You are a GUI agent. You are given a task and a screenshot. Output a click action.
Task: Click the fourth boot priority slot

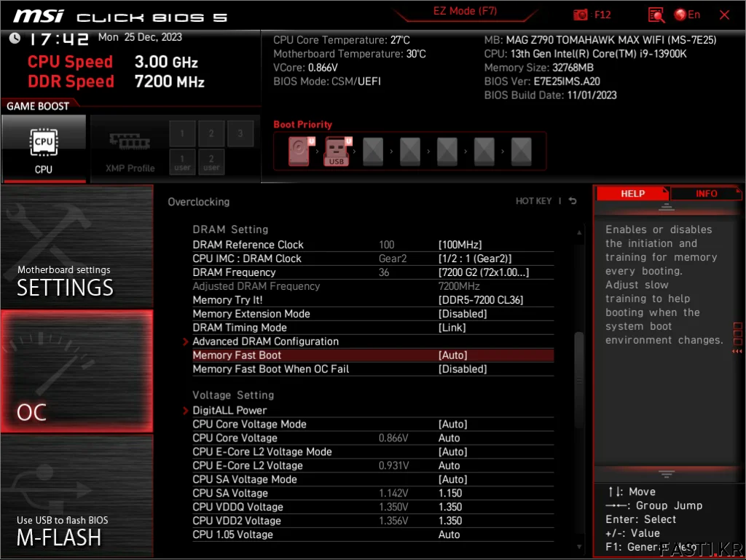pyautogui.click(x=410, y=151)
